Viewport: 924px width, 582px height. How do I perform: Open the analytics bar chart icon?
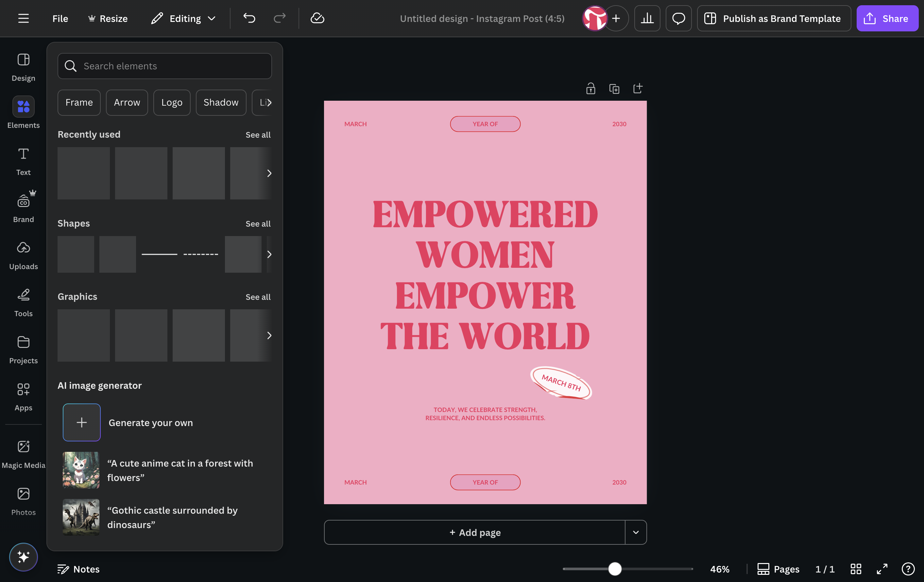[x=647, y=18]
